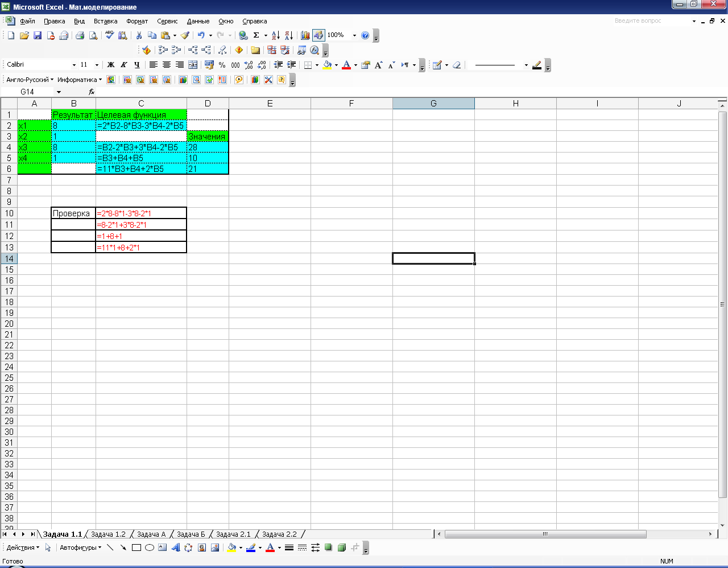Select the Erase Border eraser tool
Image resolution: width=728 pixels, height=568 pixels.
(457, 65)
